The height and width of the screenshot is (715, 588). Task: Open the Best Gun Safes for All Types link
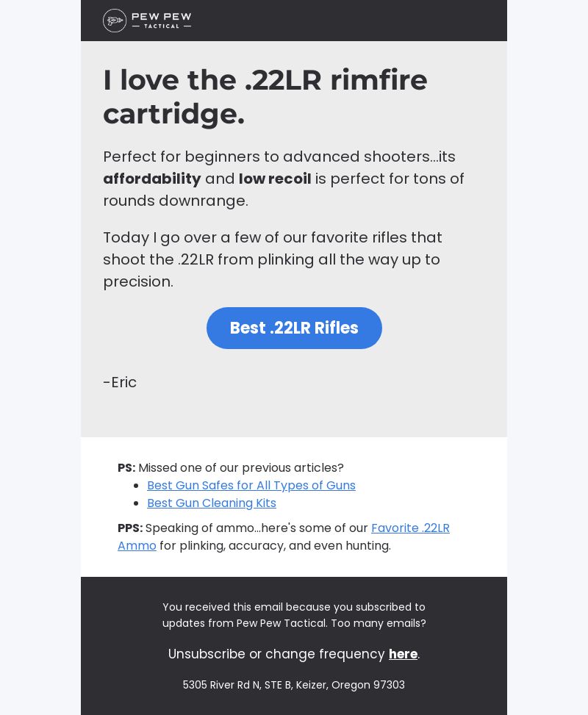251,485
